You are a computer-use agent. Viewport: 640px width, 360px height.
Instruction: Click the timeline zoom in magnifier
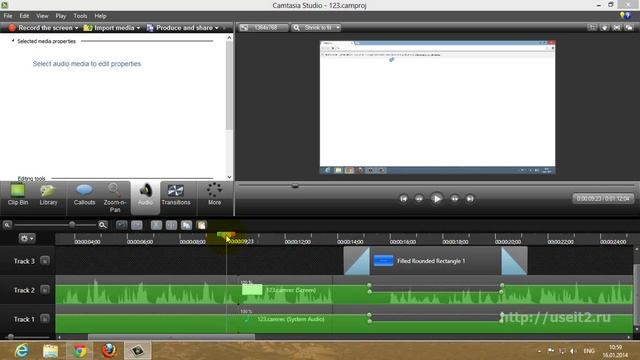[103, 225]
